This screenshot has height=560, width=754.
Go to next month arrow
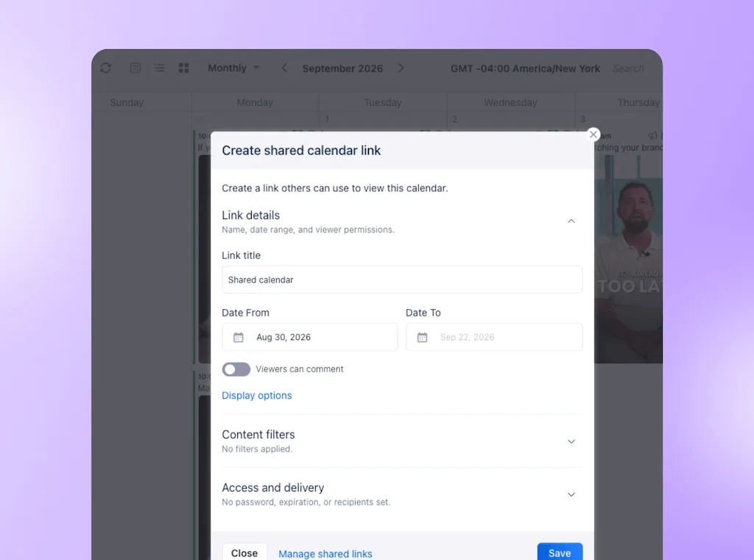tap(401, 68)
